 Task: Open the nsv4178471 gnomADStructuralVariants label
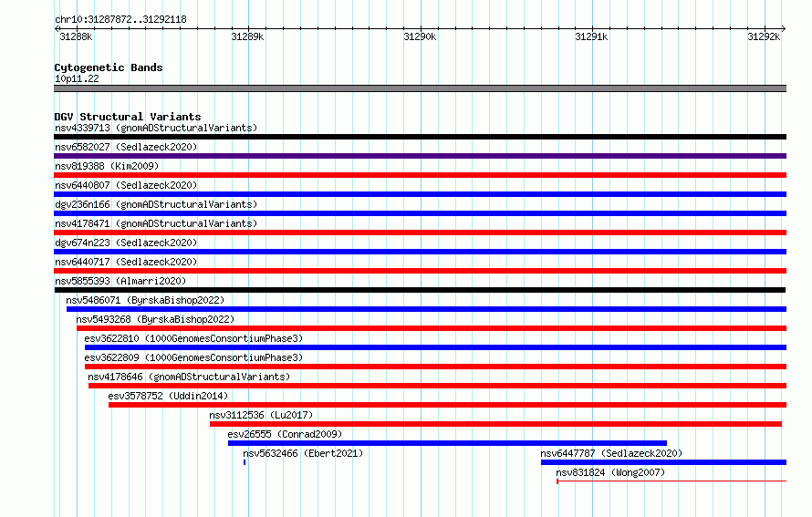(156, 223)
